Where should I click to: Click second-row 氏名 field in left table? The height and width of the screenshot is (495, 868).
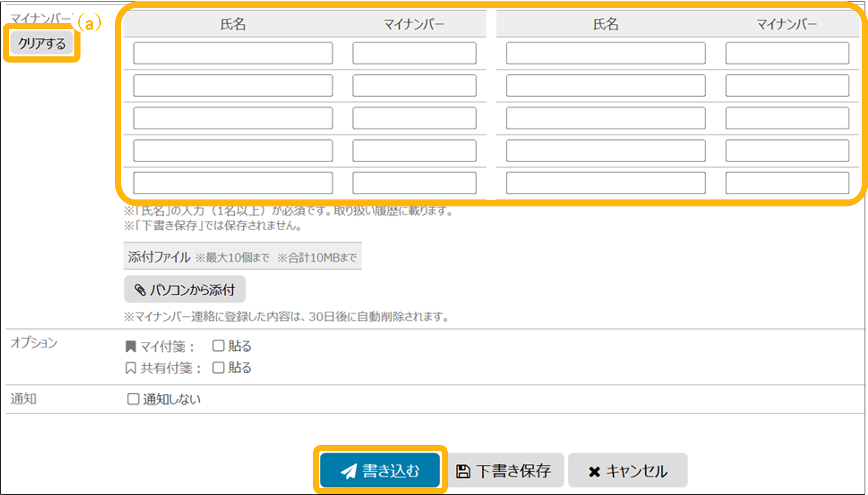click(x=233, y=86)
